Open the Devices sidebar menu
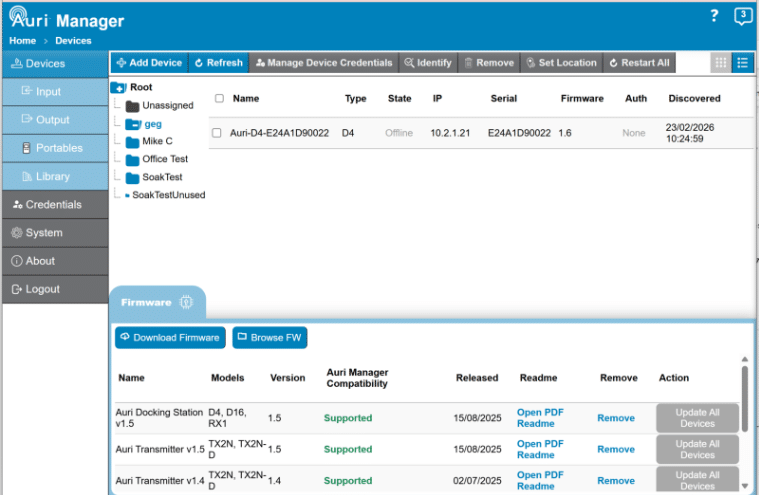This screenshot has height=495, width=759. coord(55,64)
